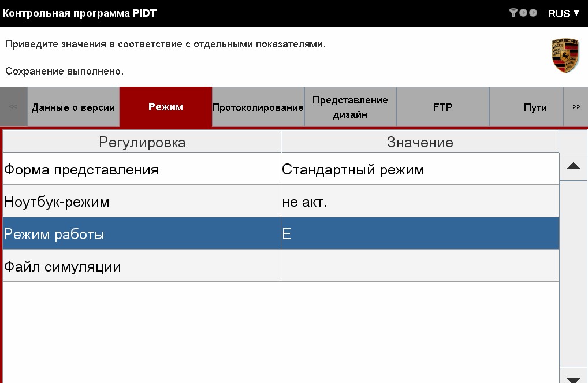Select the Форма представления row
Image resolution: width=588 pixels, height=383 pixels.
click(x=142, y=170)
